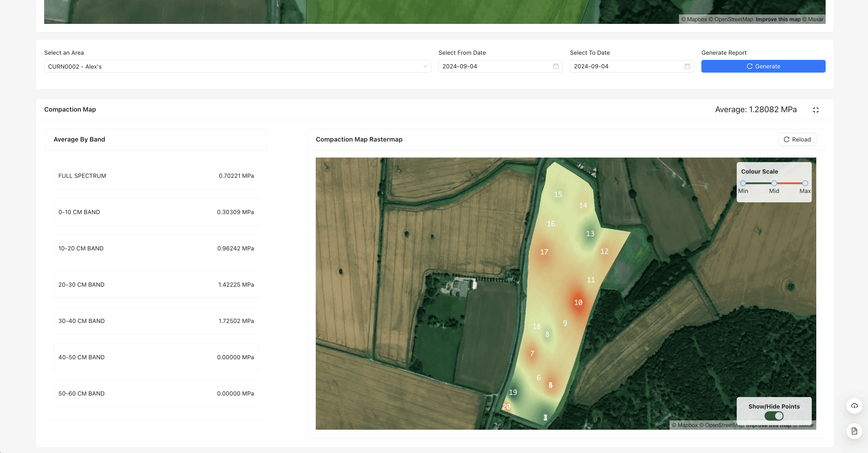Click sample point 17 on rastermap

pyautogui.click(x=544, y=252)
